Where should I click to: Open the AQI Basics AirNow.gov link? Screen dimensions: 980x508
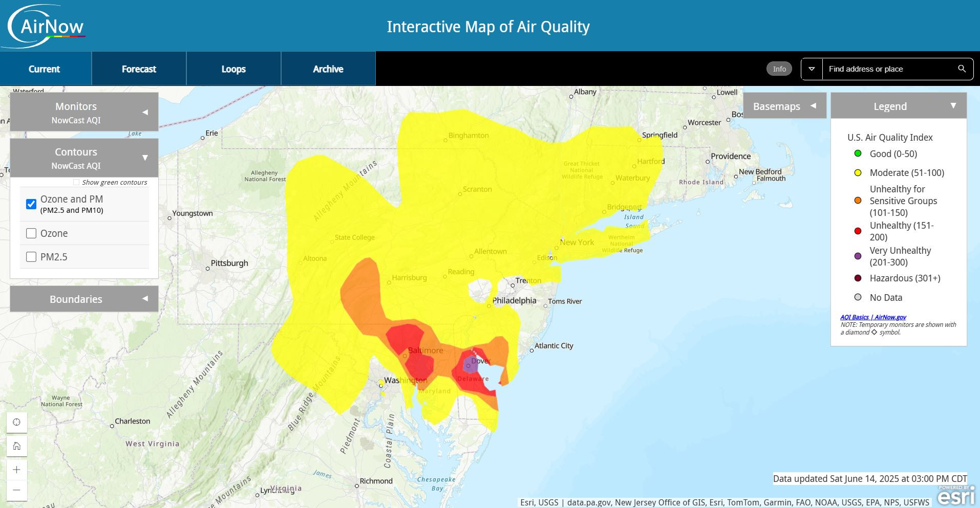point(873,317)
